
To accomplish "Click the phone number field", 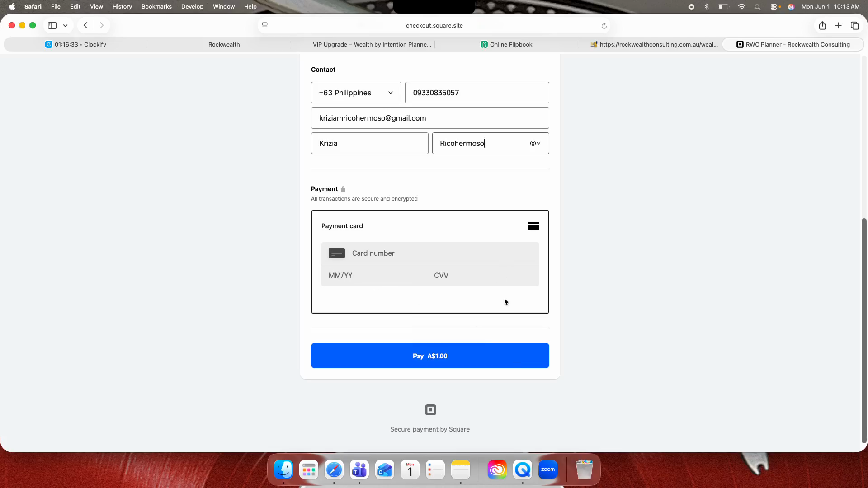I will (477, 93).
